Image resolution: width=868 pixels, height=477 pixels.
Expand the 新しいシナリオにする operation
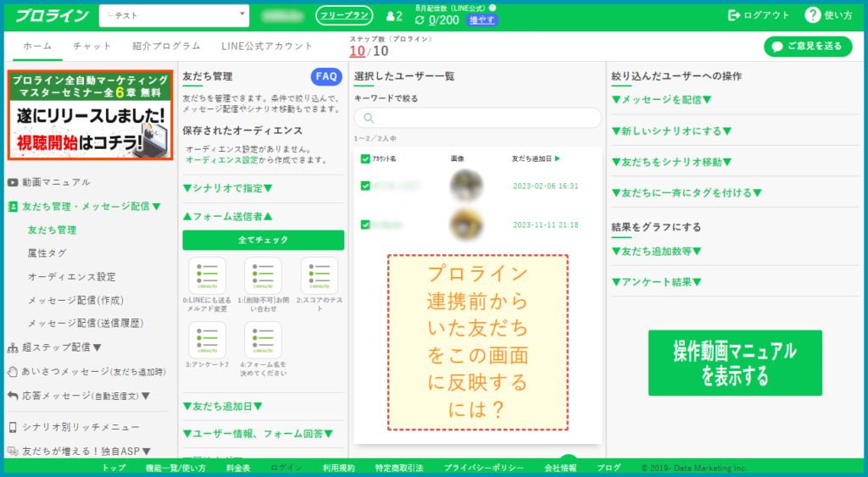click(671, 131)
